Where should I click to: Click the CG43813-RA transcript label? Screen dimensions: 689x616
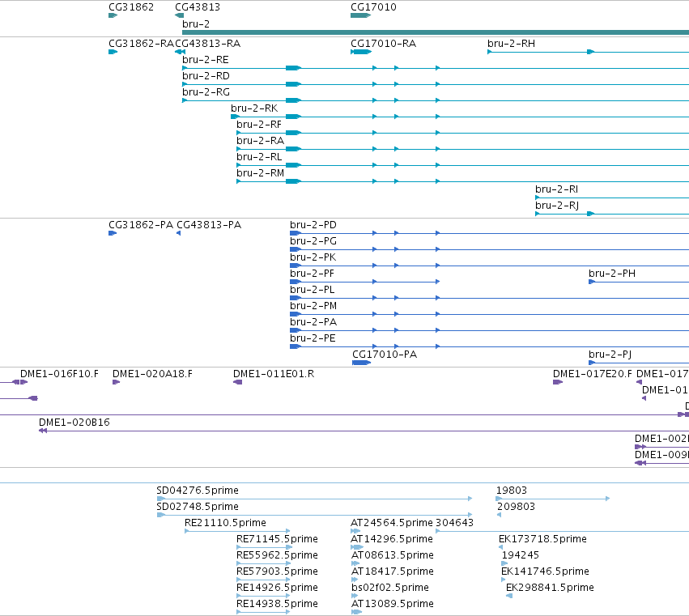(208, 44)
